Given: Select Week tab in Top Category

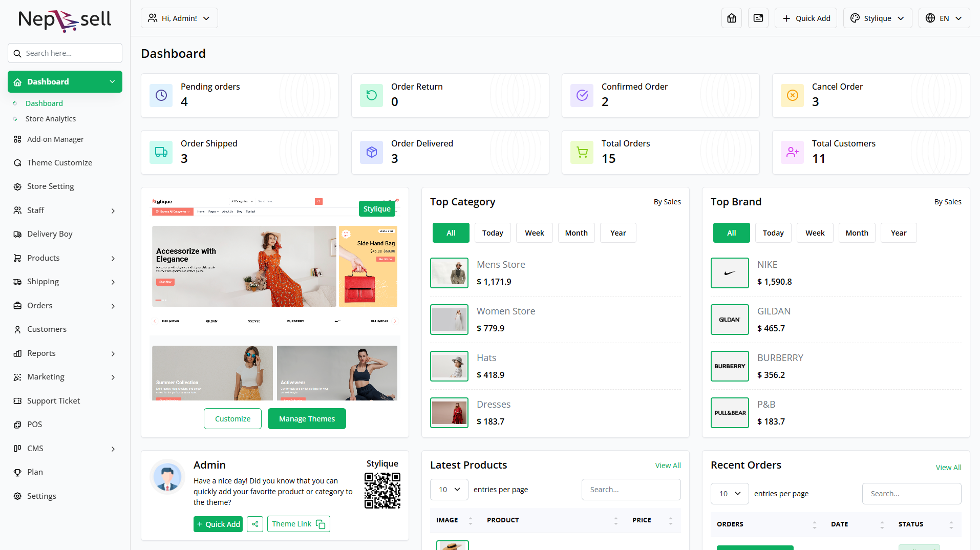Looking at the screenshot, I should (535, 233).
